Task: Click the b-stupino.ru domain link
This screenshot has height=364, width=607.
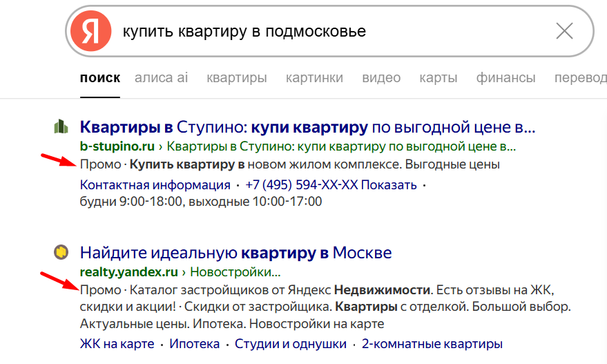Action: click(117, 146)
